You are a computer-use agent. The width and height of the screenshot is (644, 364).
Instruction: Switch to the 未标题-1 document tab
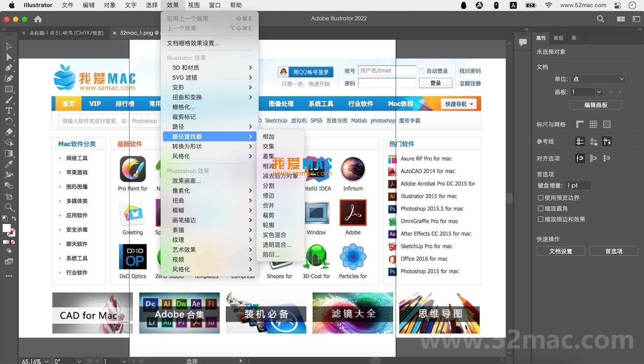66,33
